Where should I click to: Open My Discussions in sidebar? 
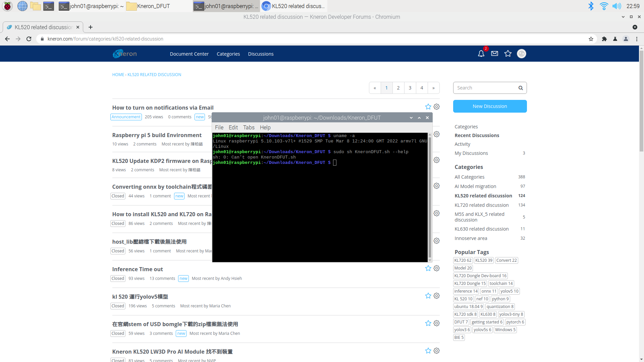[471, 153]
